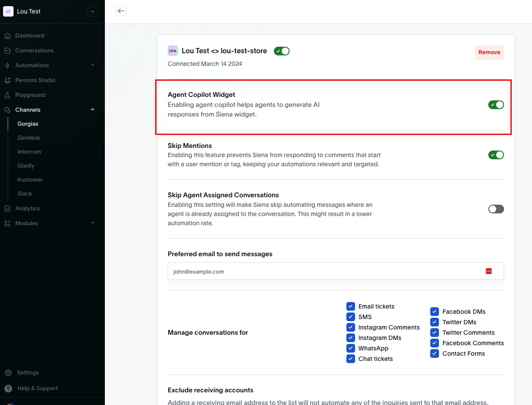532x405 pixels.
Task: Click the 'Lou Test' workspace name
Action: [x=29, y=11]
